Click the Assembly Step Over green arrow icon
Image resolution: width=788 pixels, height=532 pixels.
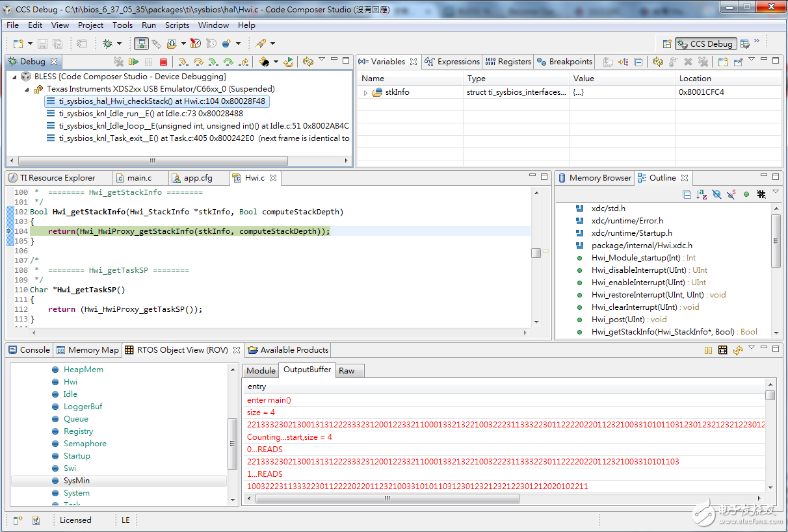228,62
